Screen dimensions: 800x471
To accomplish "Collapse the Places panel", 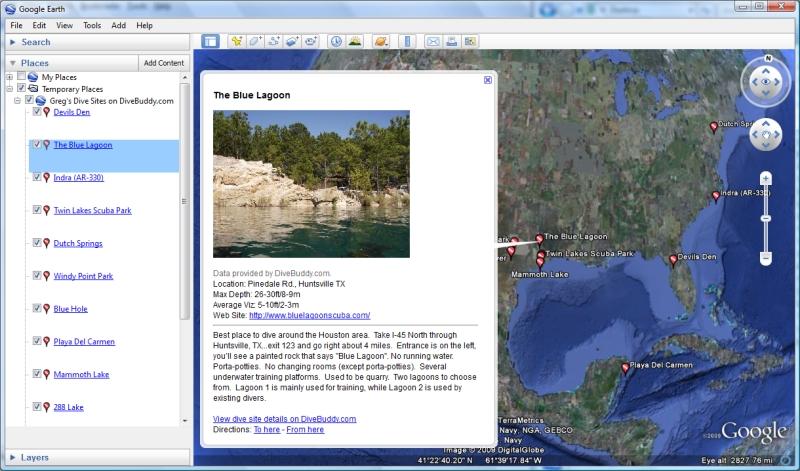I will tap(13, 63).
